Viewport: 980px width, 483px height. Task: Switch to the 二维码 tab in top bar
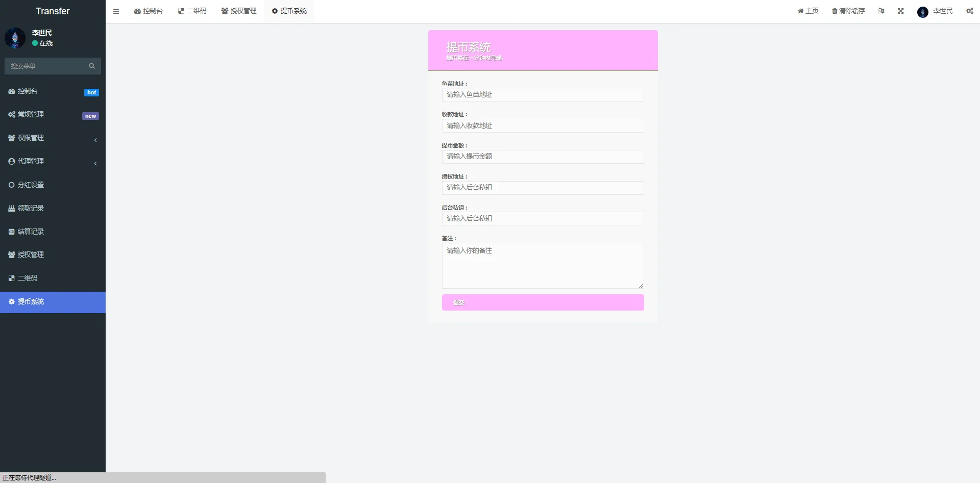[192, 11]
